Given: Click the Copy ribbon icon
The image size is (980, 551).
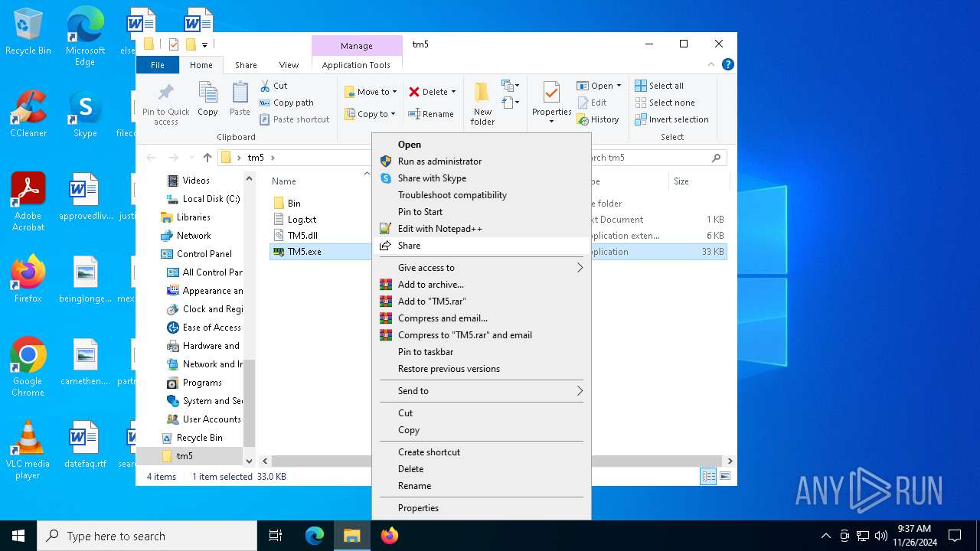Looking at the screenshot, I should pos(207,99).
